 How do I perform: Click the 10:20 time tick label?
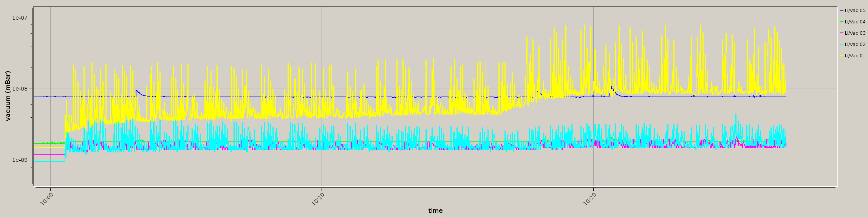pyautogui.click(x=589, y=198)
